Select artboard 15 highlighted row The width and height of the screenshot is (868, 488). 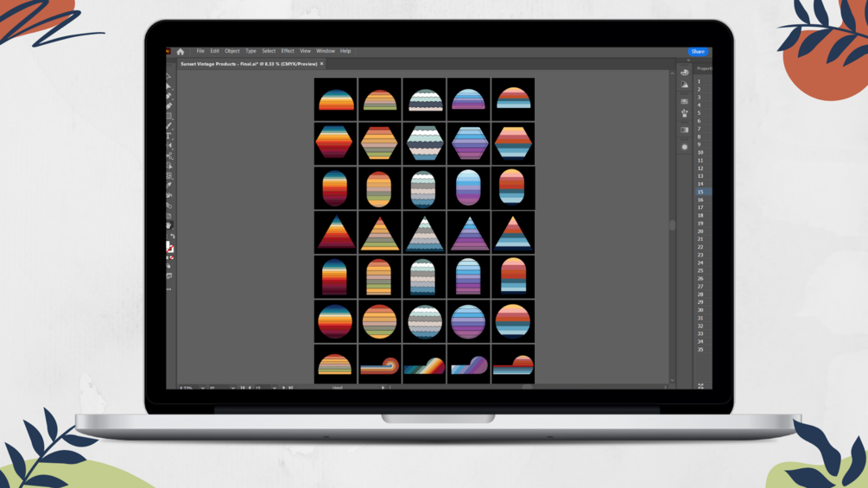click(703, 192)
